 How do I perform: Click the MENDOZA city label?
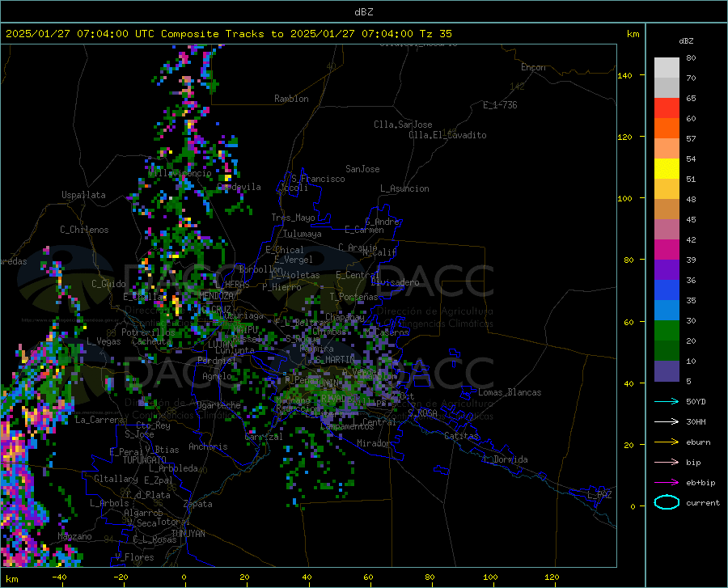(x=216, y=296)
